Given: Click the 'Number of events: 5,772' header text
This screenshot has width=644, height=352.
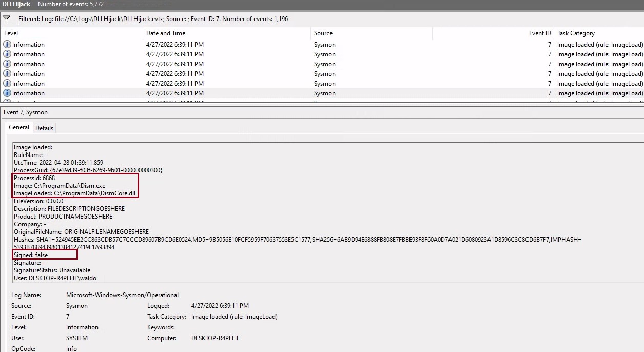Looking at the screenshot, I should point(71,4).
